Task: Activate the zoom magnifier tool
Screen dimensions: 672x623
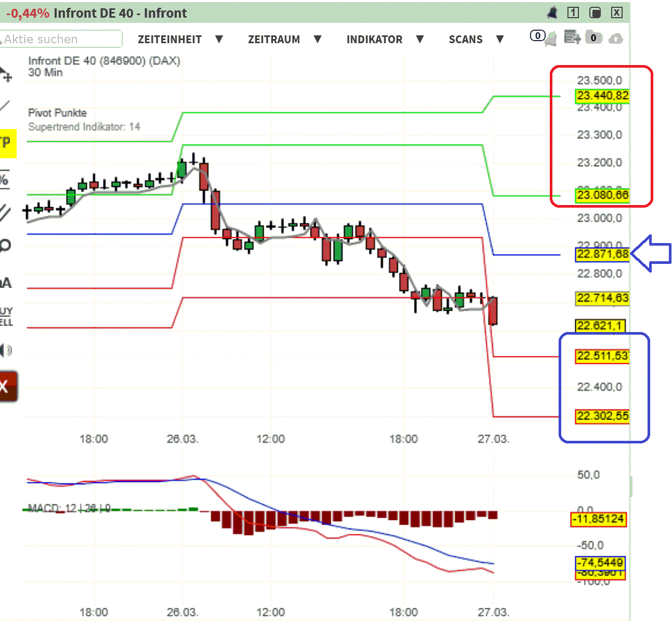Action: 6,245
